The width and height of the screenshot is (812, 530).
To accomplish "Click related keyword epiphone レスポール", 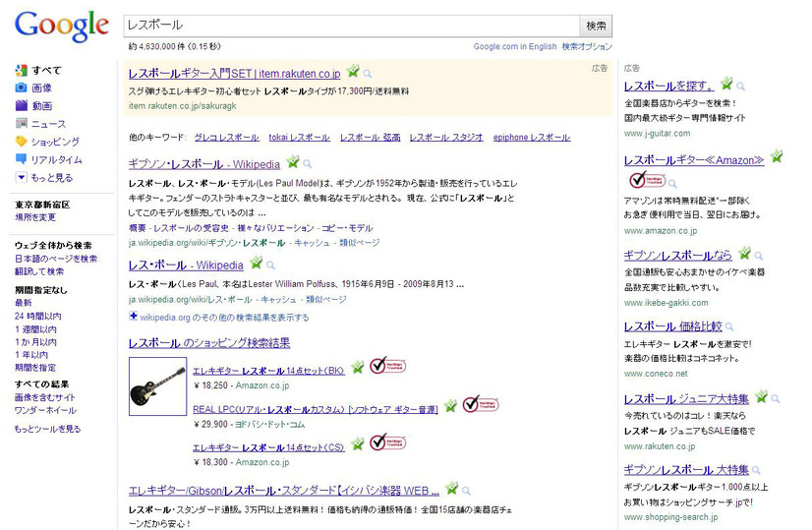I will [531, 138].
